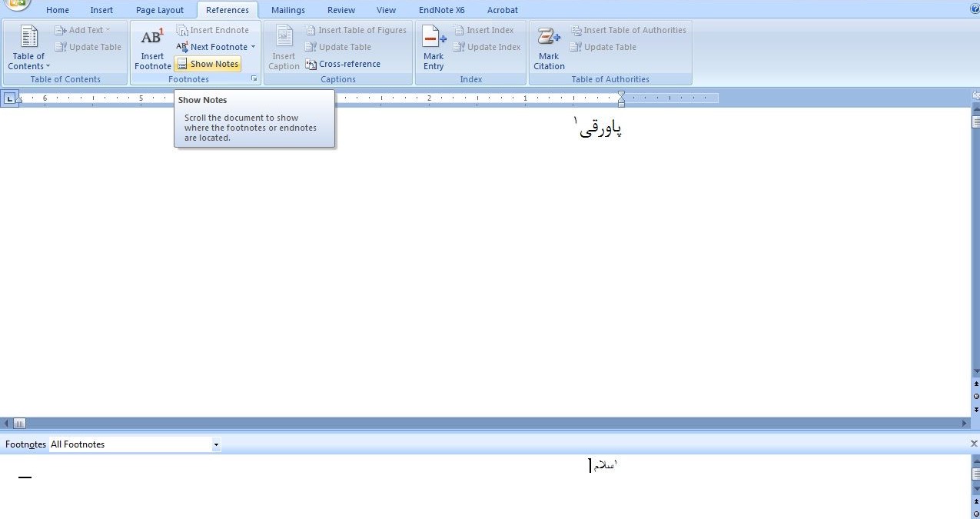Close the footnotes pane
This screenshot has width=980, height=519.
(x=974, y=444)
